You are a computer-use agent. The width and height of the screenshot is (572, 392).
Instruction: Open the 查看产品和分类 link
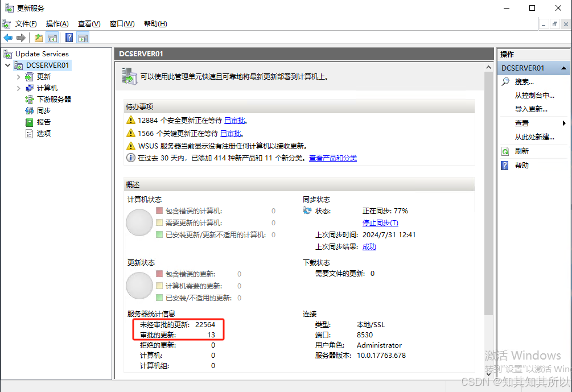pos(333,158)
